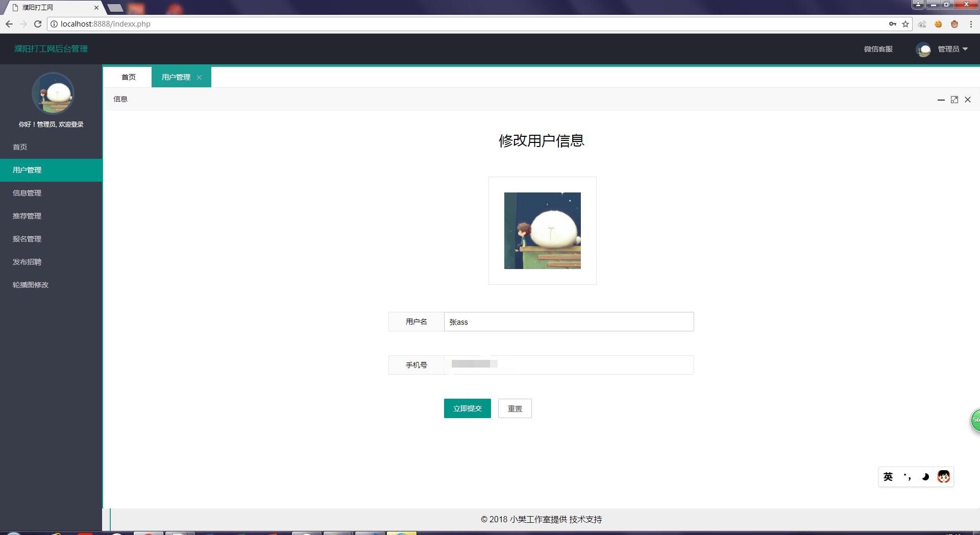Select the Sogou input method logo icon
The width and height of the screenshot is (980, 535).
944,476
